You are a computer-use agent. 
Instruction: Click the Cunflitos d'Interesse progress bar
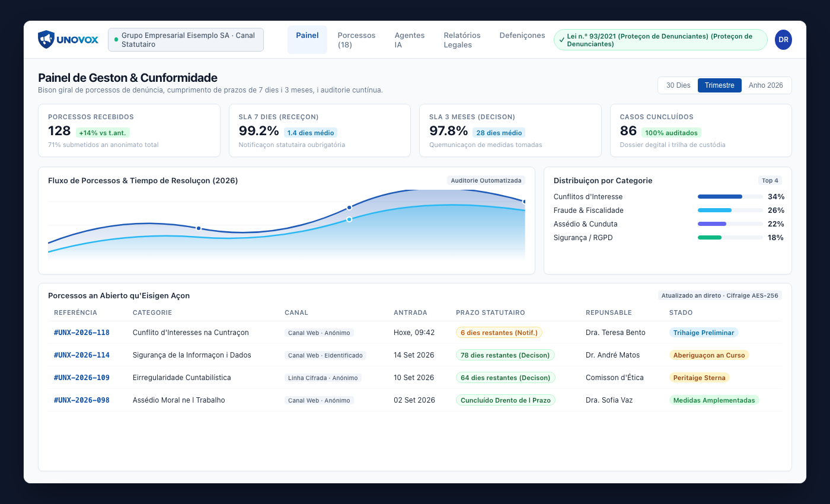[730, 196]
